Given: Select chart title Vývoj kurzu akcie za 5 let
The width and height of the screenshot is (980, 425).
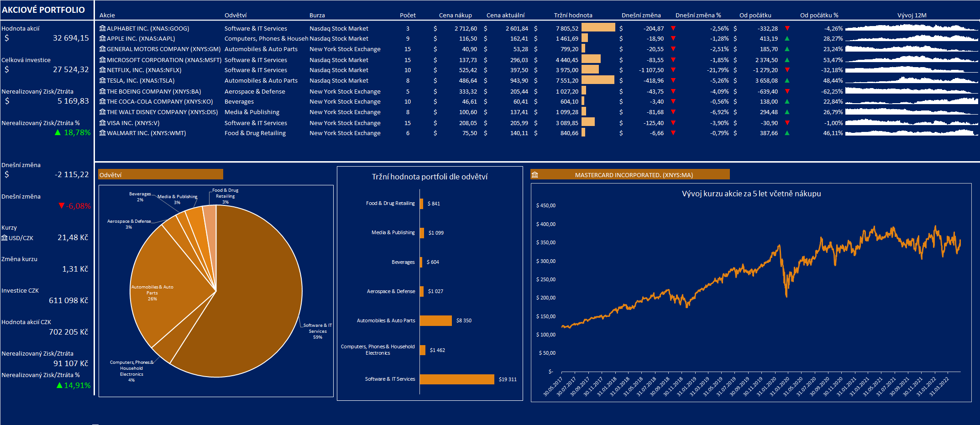Looking at the screenshot, I should tap(751, 194).
